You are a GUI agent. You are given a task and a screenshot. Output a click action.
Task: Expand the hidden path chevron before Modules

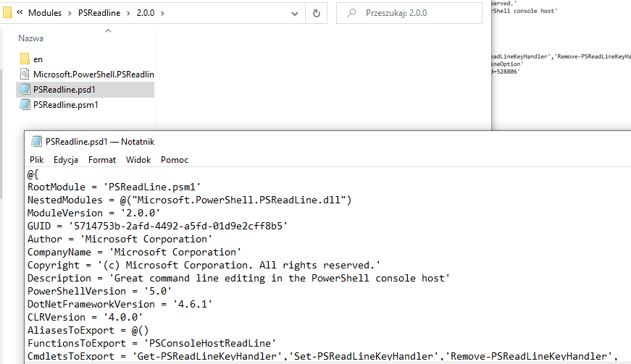point(20,12)
